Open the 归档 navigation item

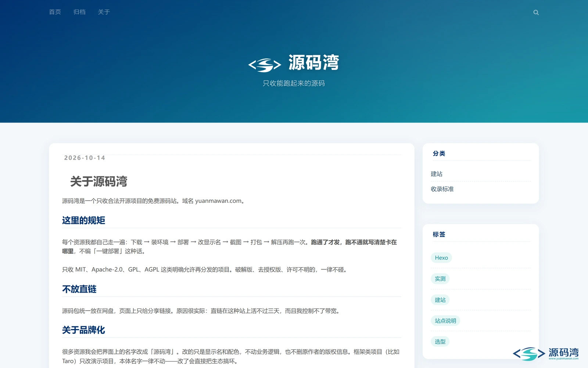coord(79,12)
